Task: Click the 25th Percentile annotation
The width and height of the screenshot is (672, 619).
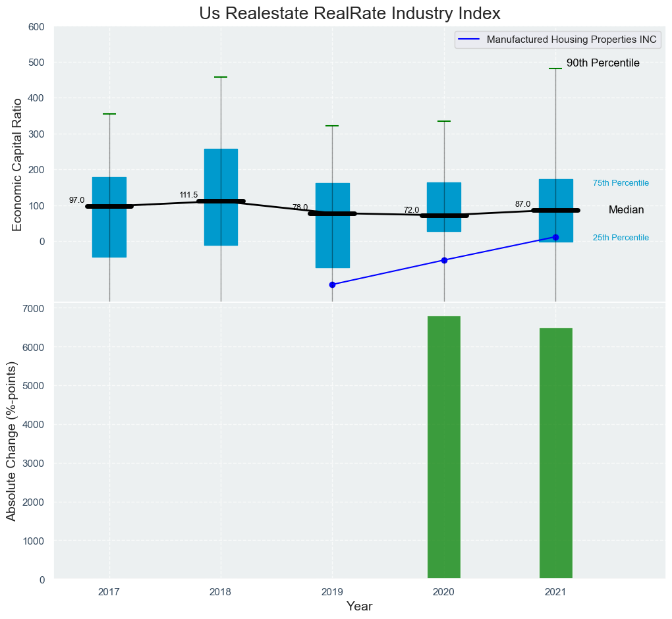Action: tap(621, 238)
